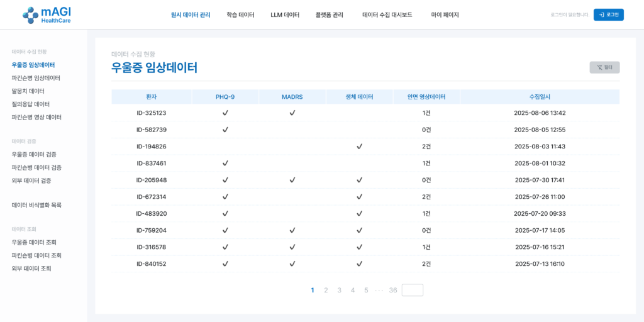Screen dimensions: 644x322
Task: Click the pagination ellipsis to show more pages
Action: pos(379,290)
